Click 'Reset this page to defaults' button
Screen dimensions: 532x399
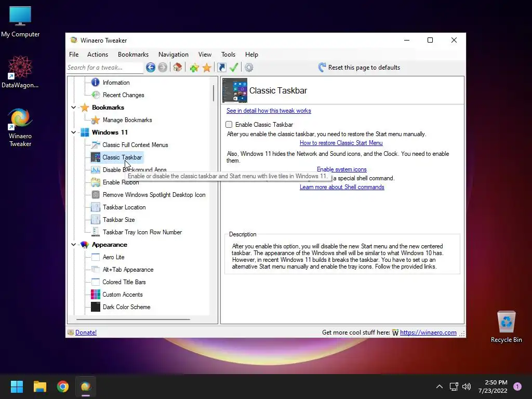coord(360,68)
